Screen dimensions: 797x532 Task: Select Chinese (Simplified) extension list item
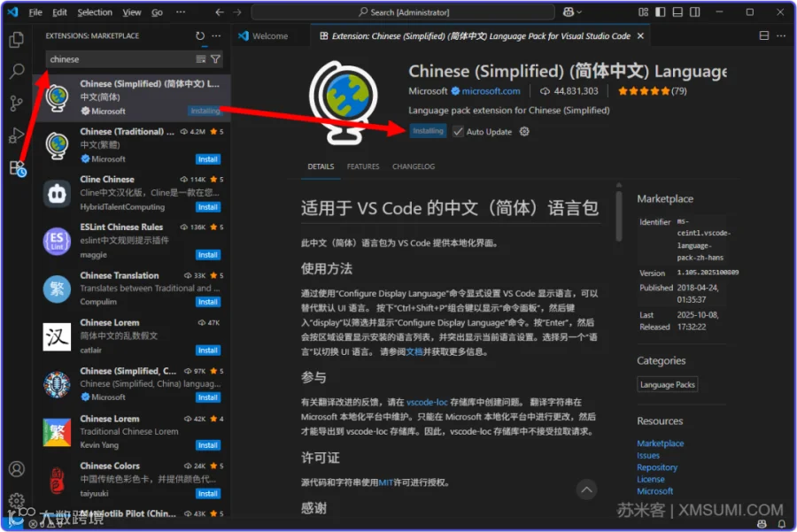tap(133, 97)
